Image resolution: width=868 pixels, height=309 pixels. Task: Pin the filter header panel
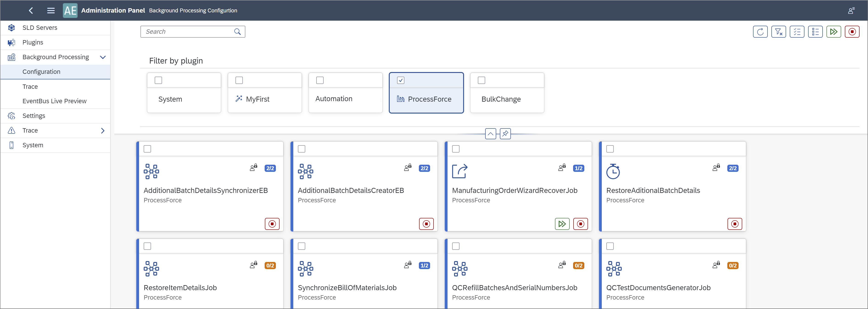click(x=505, y=134)
